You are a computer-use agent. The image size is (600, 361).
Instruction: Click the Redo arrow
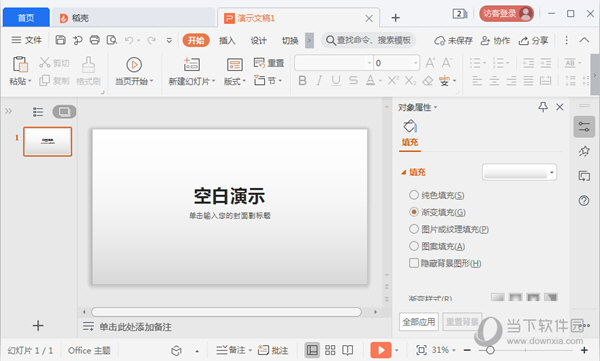(152, 40)
